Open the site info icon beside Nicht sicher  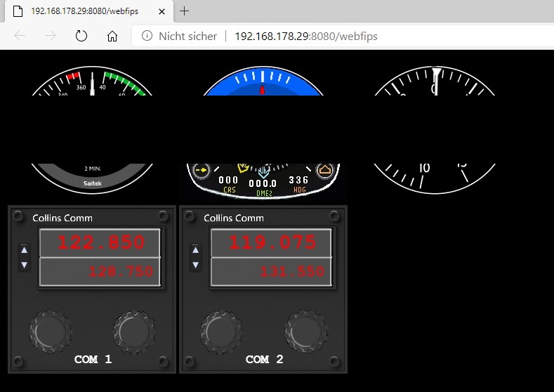pos(147,36)
